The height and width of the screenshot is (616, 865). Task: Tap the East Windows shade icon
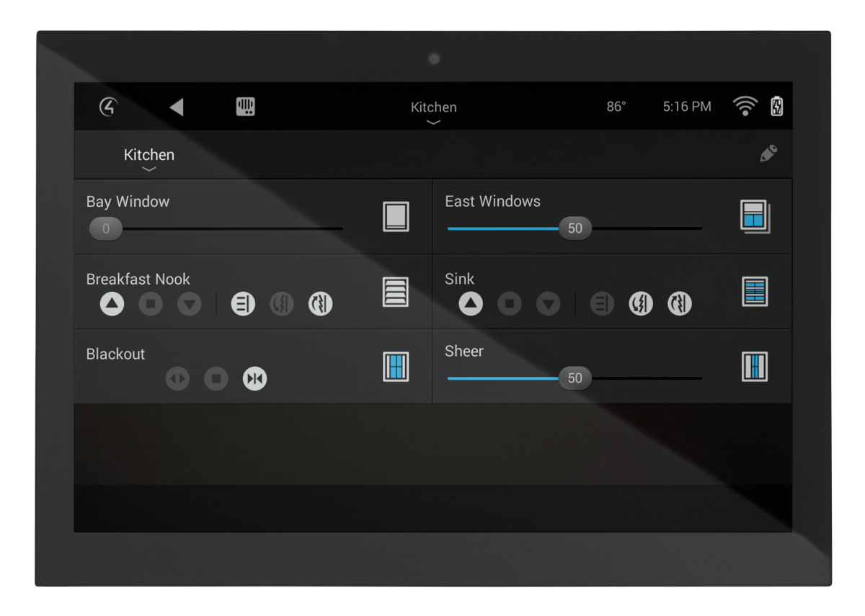coord(755,217)
